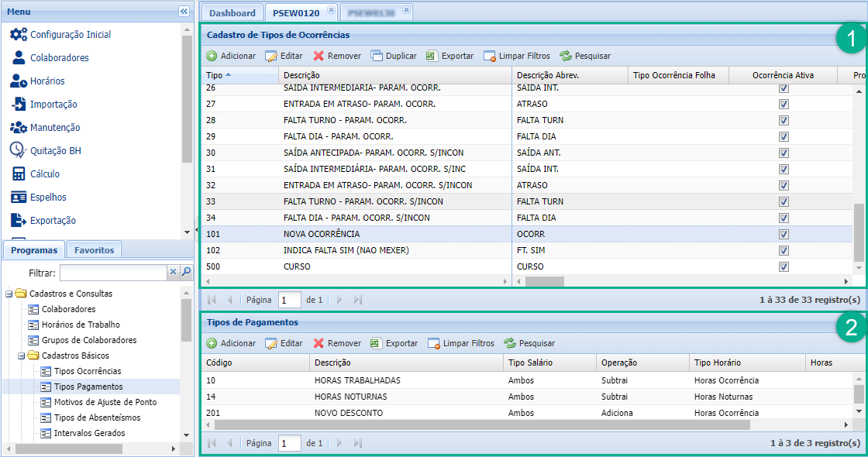
Task: Click Duplicar icon in Ocorrências toolbar
Action: [x=377, y=56]
